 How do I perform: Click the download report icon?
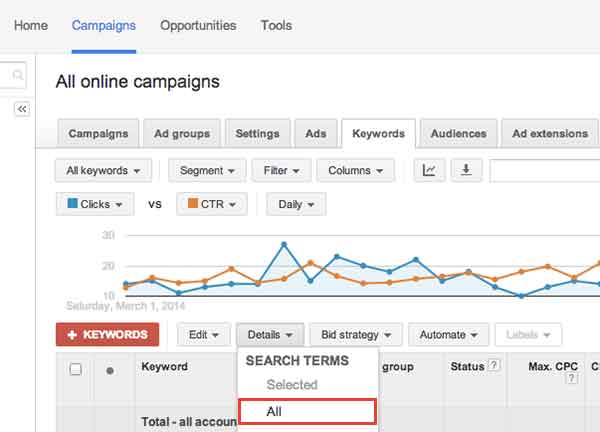(x=465, y=171)
